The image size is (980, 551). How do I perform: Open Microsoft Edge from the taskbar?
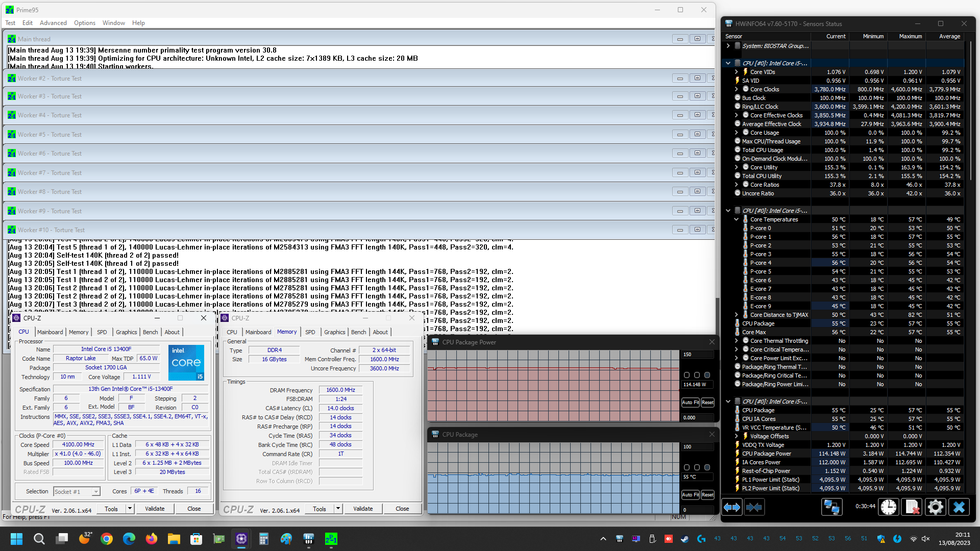(x=129, y=539)
